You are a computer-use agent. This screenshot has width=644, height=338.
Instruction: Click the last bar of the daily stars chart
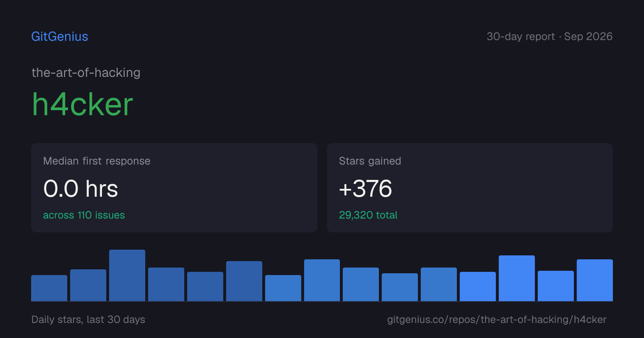[595, 280]
